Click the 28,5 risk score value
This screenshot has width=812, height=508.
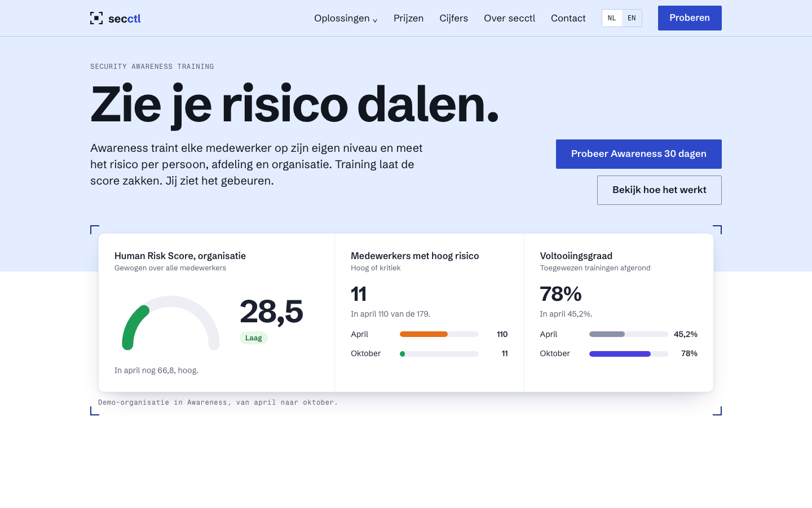pyautogui.click(x=271, y=311)
